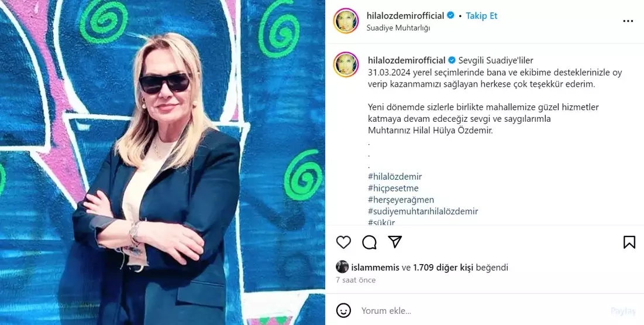
Task: Share post via paper plane icon
Action: point(395,242)
